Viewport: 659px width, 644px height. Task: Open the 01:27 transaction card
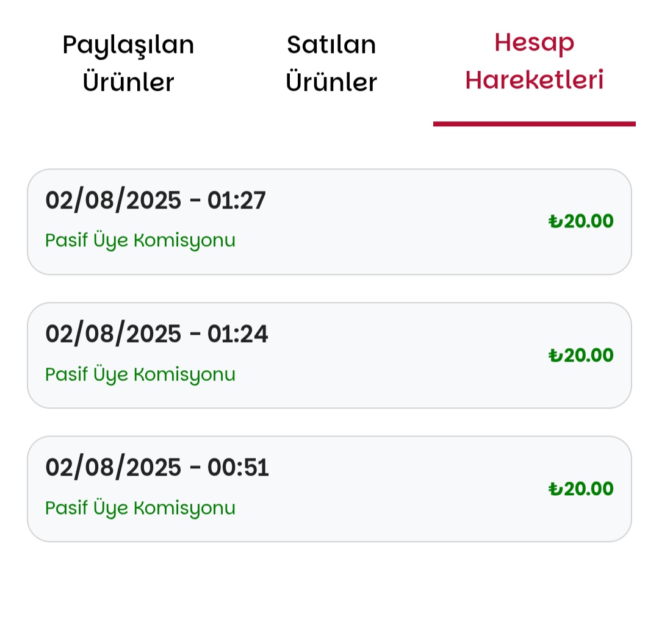[329, 222]
